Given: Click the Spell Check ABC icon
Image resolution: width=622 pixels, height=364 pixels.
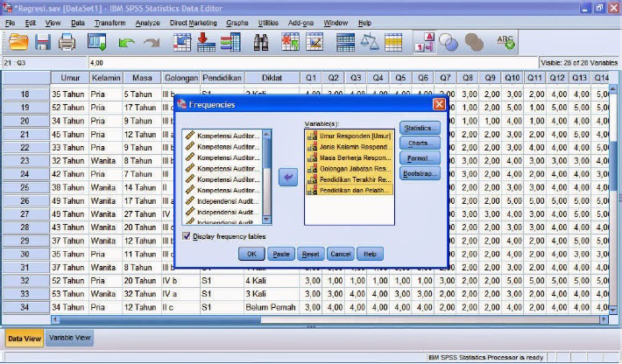Looking at the screenshot, I should click(505, 41).
